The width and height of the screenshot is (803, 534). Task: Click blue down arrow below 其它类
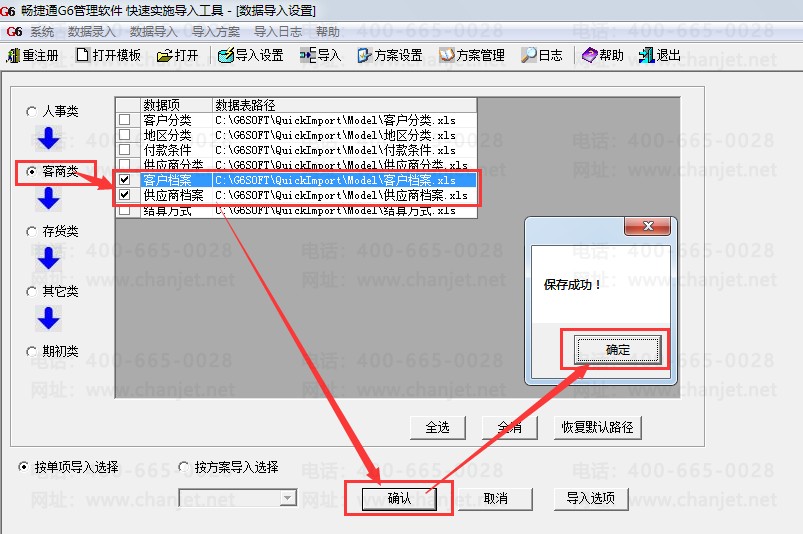(x=49, y=318)
